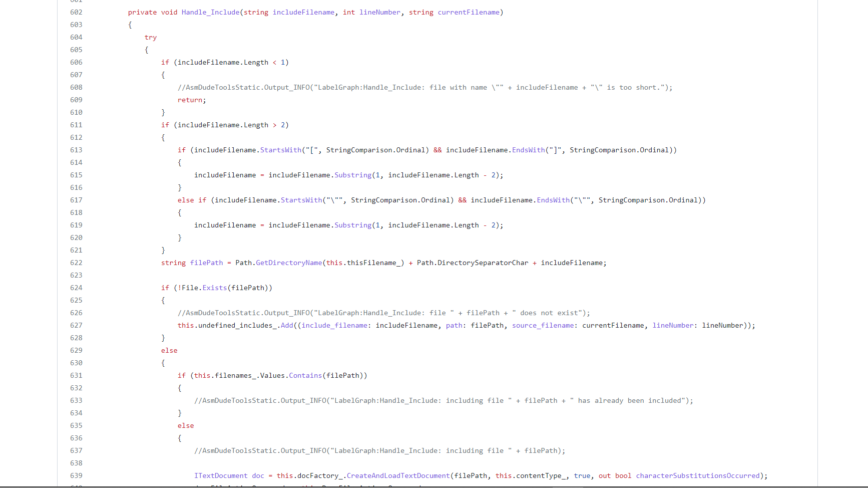The height and width of the screenshot is (488, 868).
Task: Select the filePath variable declaration on line 622
Action: [206, 263]
